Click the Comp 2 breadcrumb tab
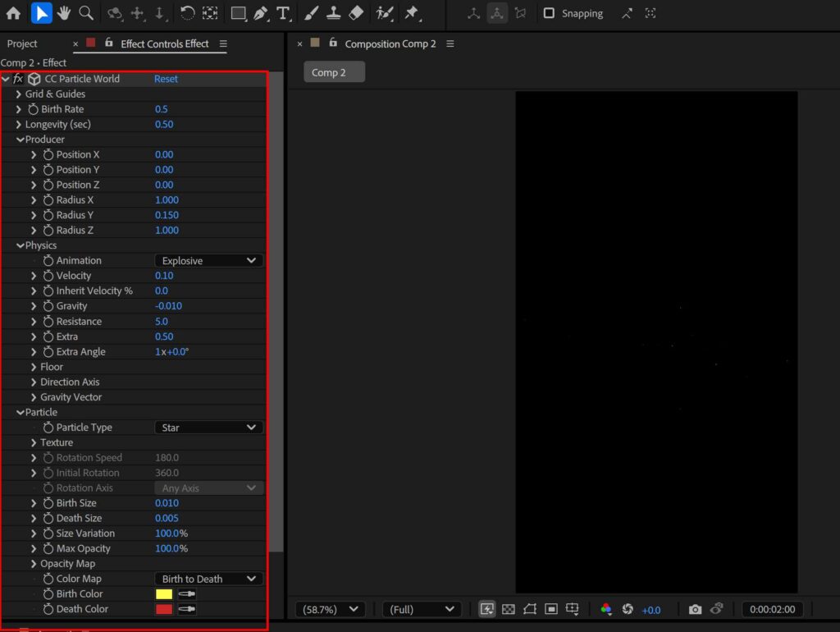Image resolution: width=840 pixels, height=632 pixels. [335, 72]
